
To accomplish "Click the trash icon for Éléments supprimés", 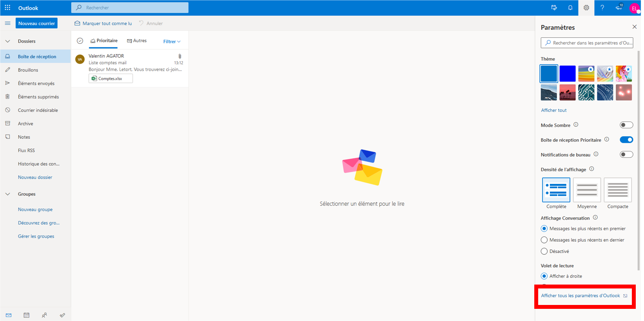I will click(x=7, y=97).
